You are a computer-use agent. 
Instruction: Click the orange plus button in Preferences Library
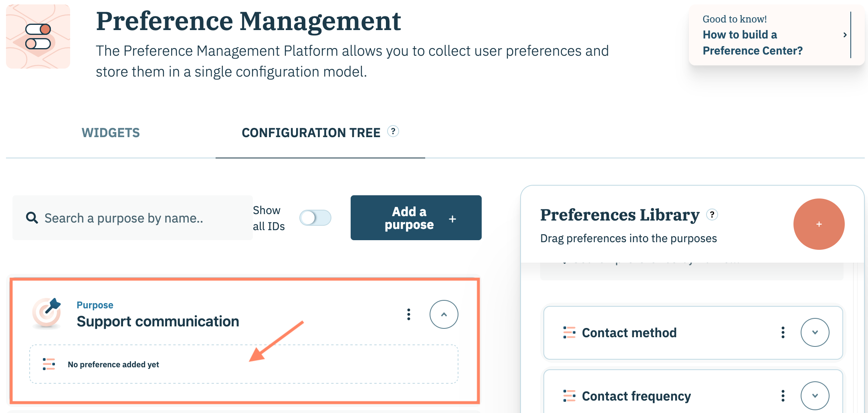pyautogui.click(x=819, y=224)
